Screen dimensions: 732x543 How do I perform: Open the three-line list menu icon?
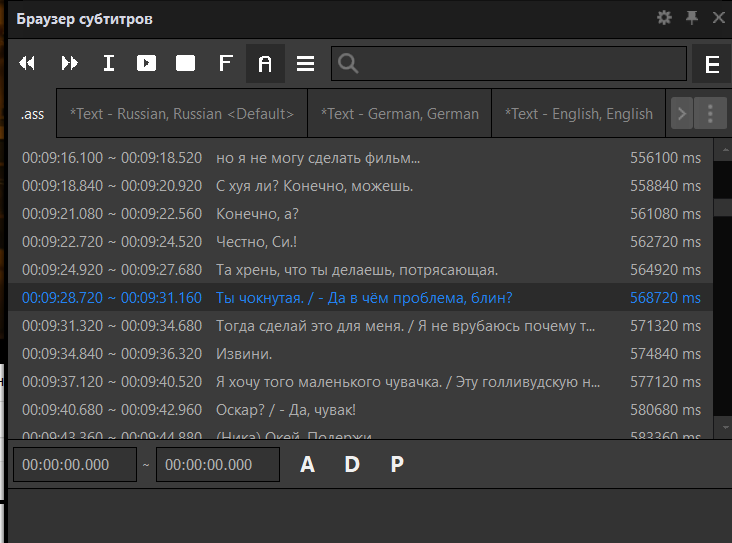click(x=306, y=64)
